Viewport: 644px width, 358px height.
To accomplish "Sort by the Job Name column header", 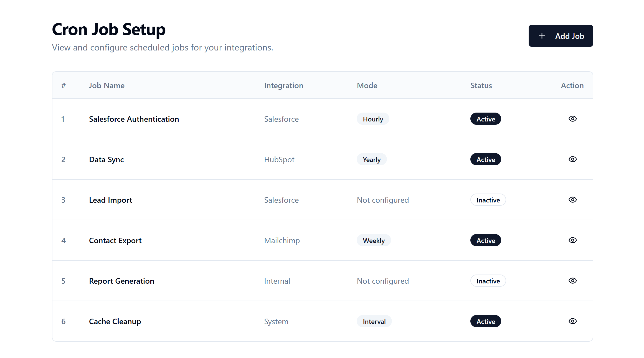I will pos(107,85).
